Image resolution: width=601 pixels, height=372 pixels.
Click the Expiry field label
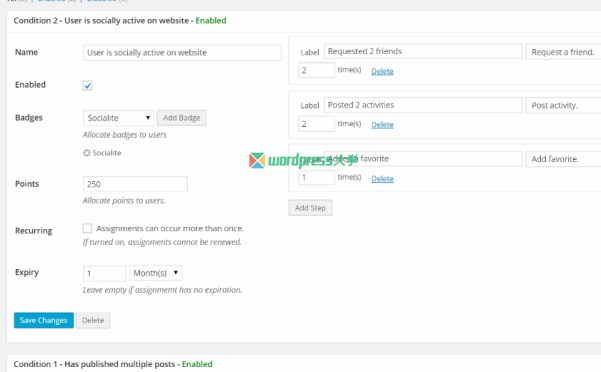click(x=27, y=272)
